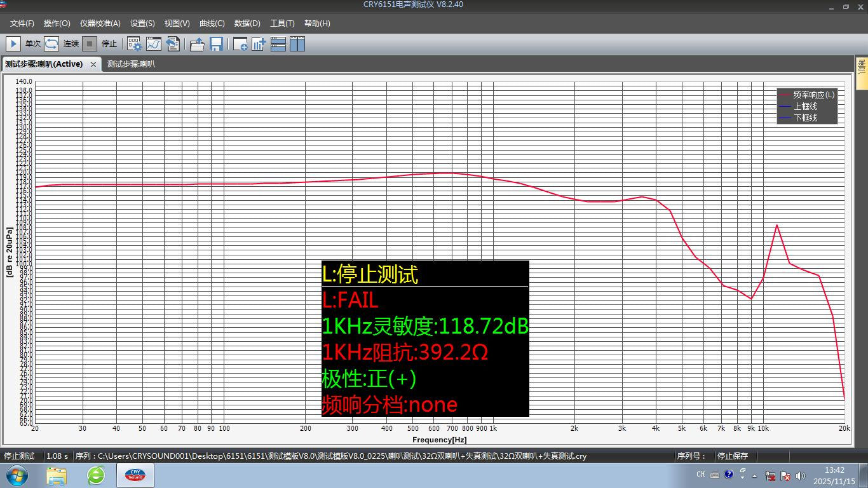Select the curve view icon on the toolbar
Viewport: 868px width, 488px height.
coord(153,44)
